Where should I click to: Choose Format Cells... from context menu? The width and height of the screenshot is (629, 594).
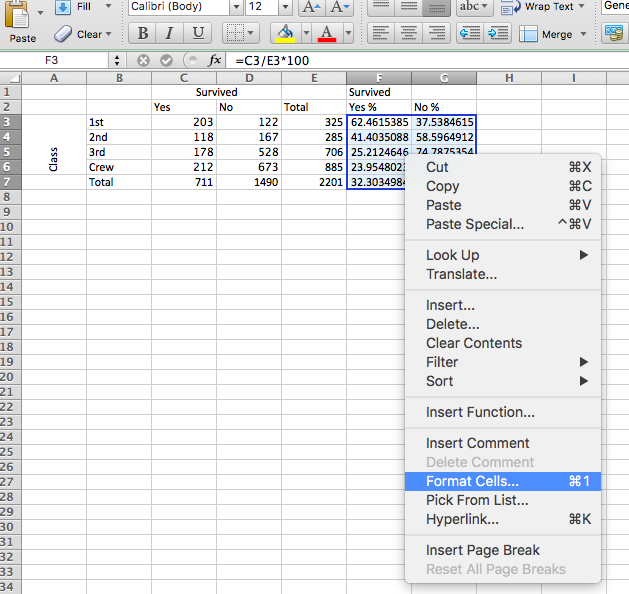click(x=472, y=481)
